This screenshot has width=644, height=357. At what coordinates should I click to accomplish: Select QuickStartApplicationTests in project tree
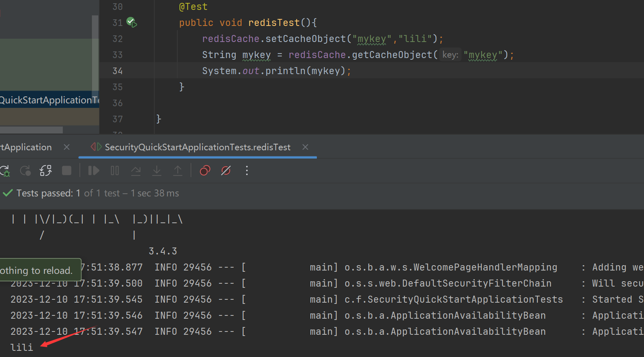(49, 100)
